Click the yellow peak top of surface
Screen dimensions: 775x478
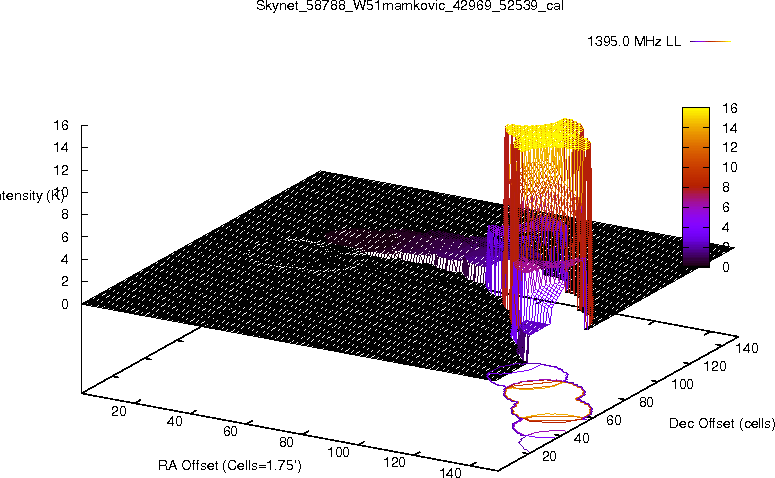[548, 133]
